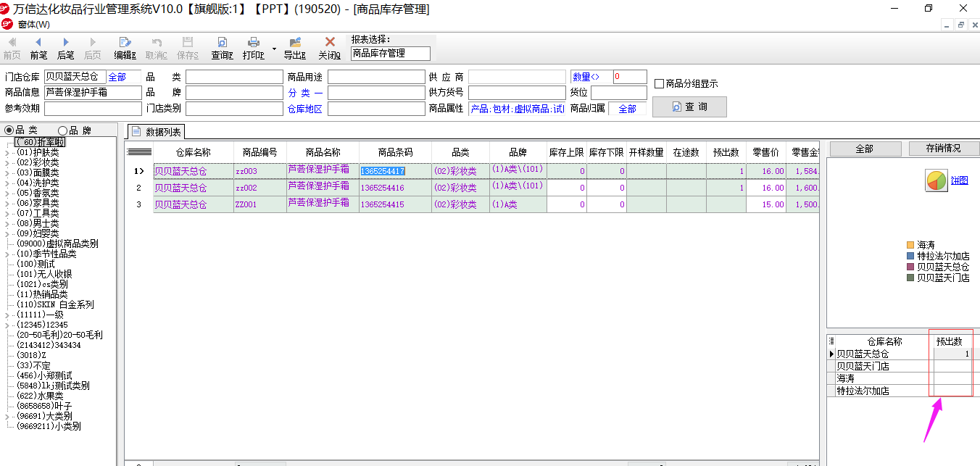Check 商品分组显示 checkbox
This screenshot has width=980, height=466.
(x=659, y=83)
